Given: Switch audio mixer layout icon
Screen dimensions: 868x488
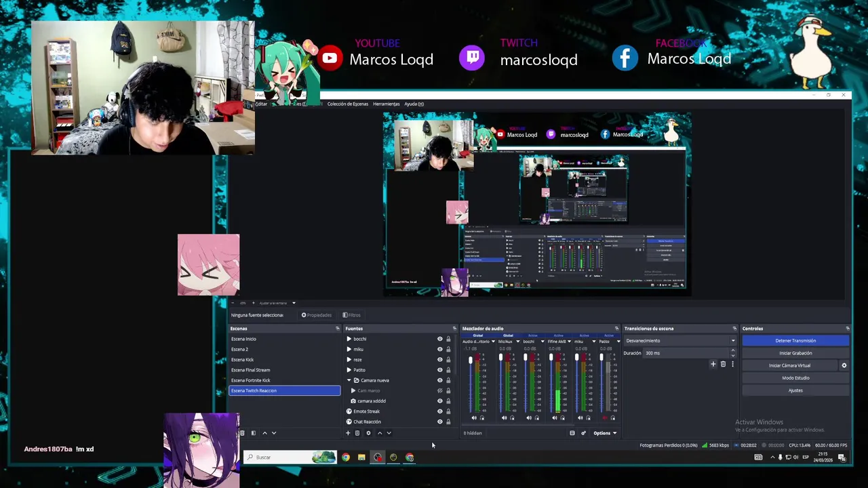Looking at the screenshot, I should (572, 433).
